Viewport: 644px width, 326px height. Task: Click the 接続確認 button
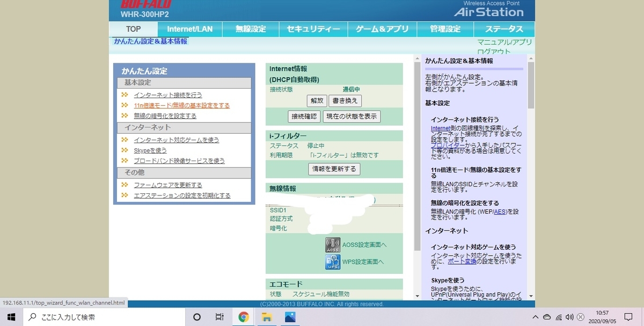pyautogui.click(x=304, y=116)
